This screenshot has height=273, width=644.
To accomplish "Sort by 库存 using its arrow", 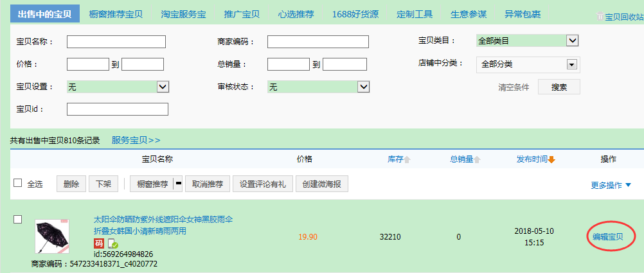I will pos(407,159).
